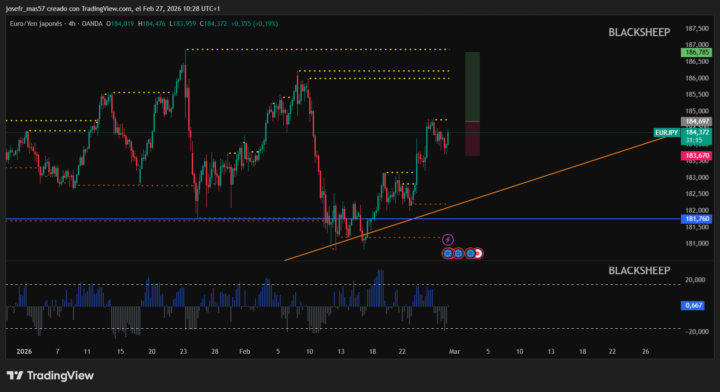Click the 185,500 price scale label
Image resolution: width=720 pixels, height=392 pixels.
697,95
